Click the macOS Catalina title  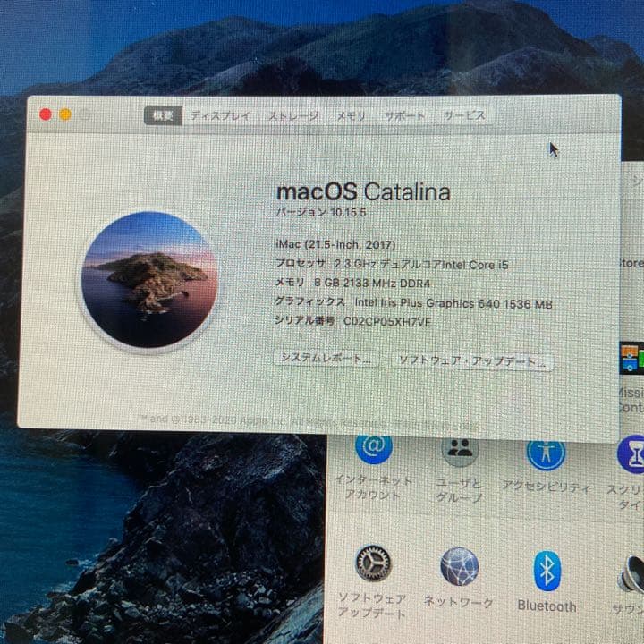(x=363, y=191)
